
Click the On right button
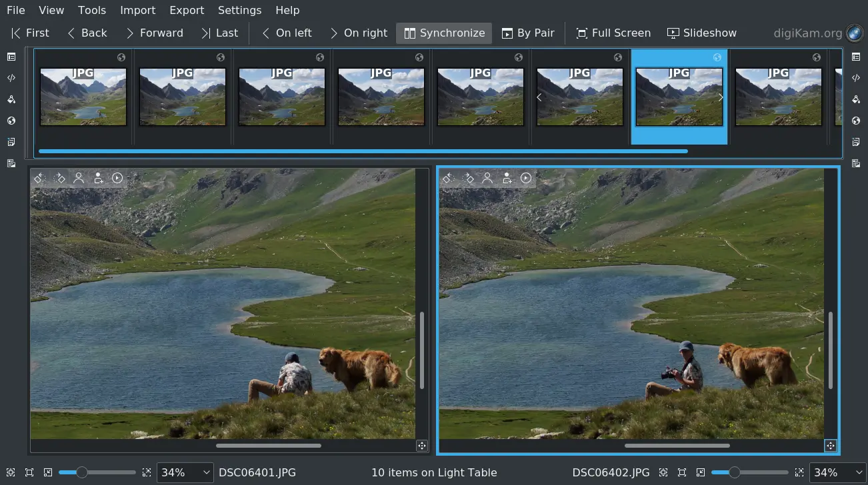pyautogui.click(x=358, y=33)
